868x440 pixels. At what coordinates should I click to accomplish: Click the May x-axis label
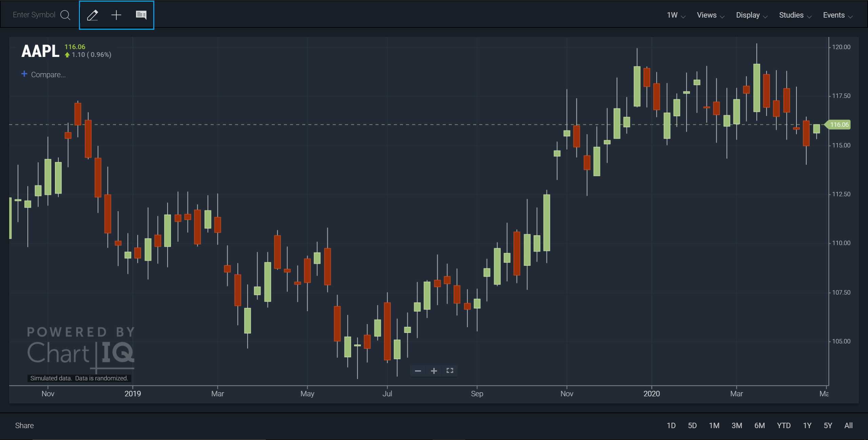(x=307, y=394)
